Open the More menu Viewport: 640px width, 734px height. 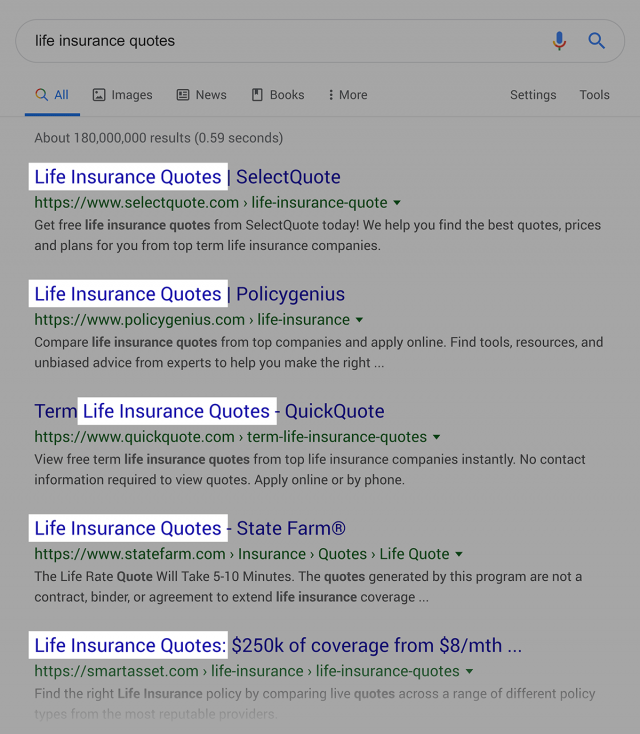coord(347,95)
